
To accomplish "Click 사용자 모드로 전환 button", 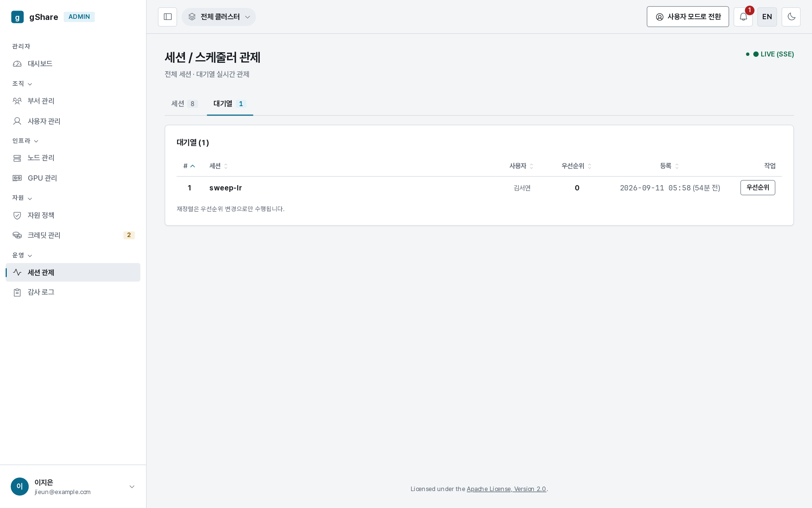I will click(x=688, y=17).
